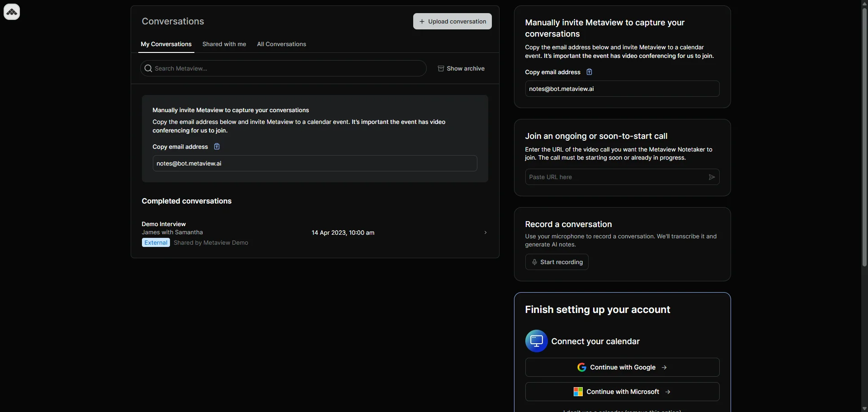Click the Metaview logo icon
Viewport: 868px width, 412px height.
point(12,12)
